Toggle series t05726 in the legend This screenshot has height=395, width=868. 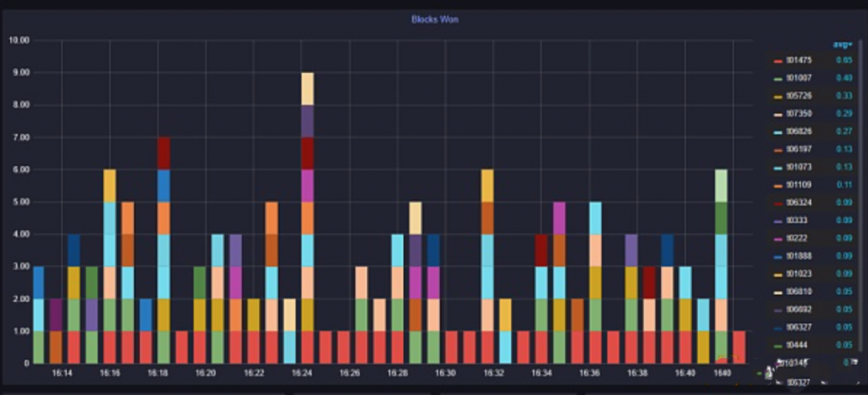(799, 96)
